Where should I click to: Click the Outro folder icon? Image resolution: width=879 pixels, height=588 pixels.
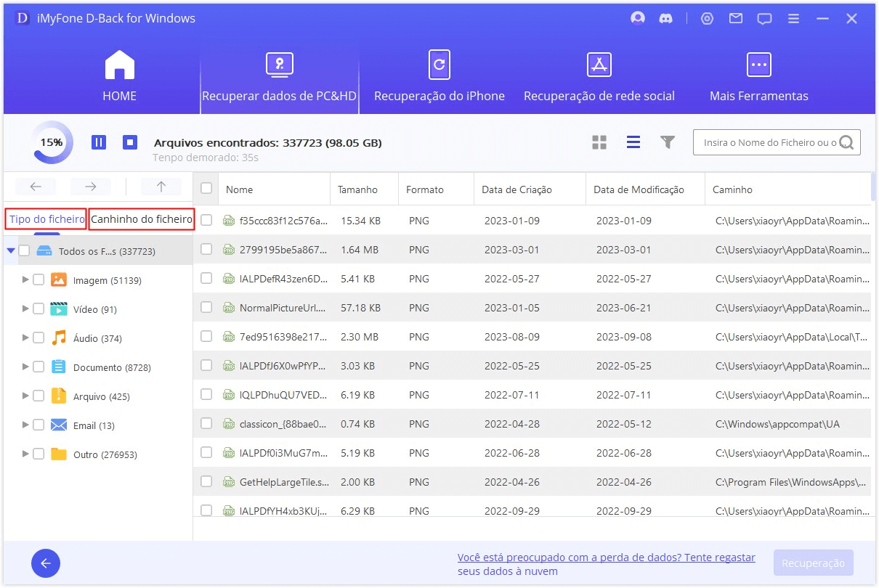click(x=59, y=454)
